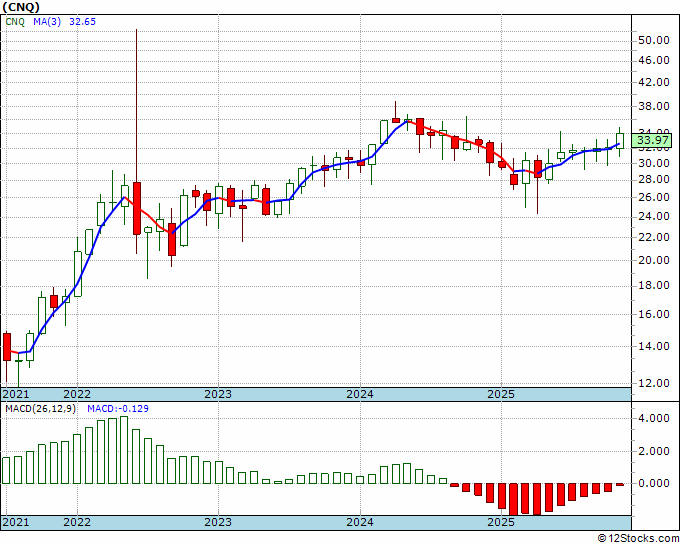Click the (CNQ) chart title
The height and width of the screenshot is (546, 680).
click(21, 7)
